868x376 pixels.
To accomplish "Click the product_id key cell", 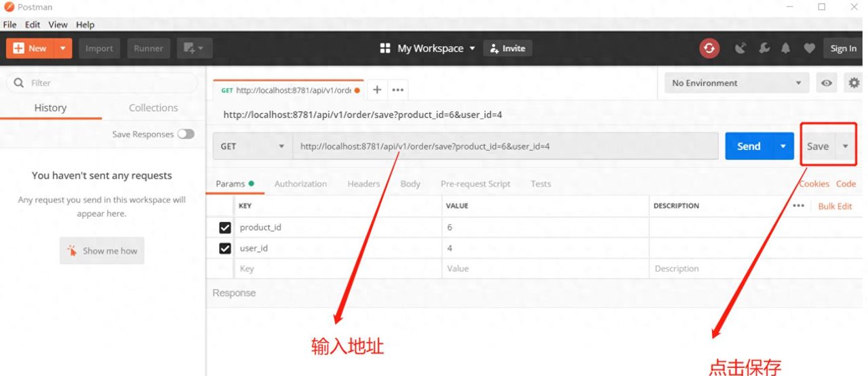I will [338, 227].
